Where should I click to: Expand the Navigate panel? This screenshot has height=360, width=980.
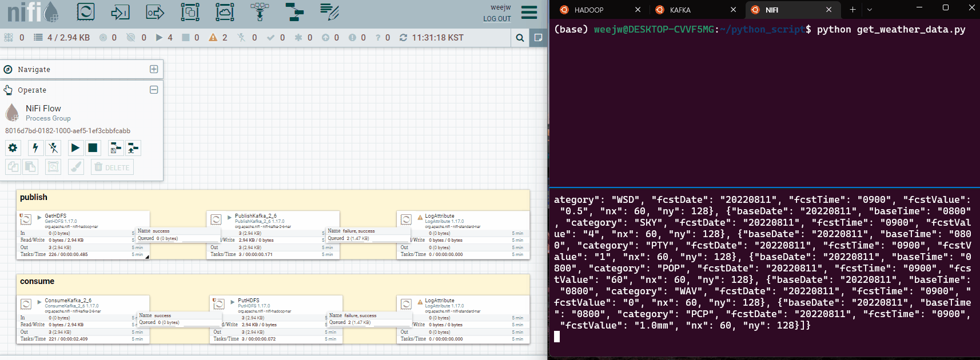click(x=154, y=69)
